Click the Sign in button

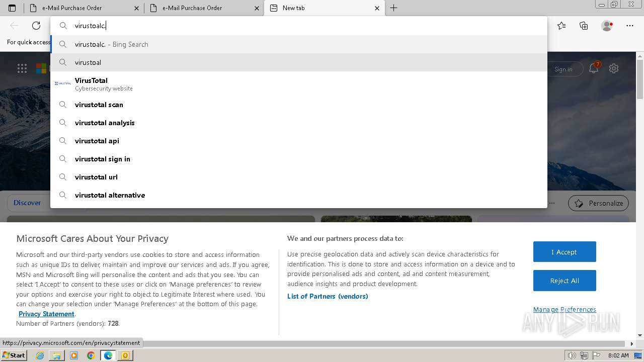tap(563, 69)
